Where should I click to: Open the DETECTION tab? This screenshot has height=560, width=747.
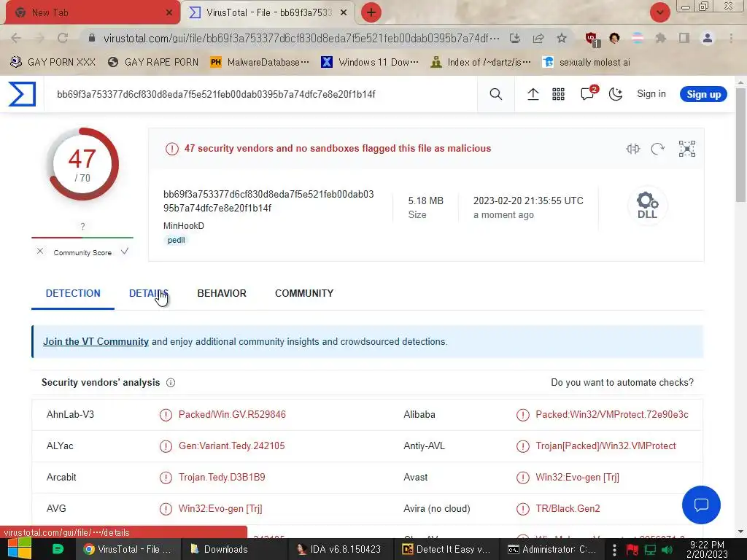tap(73, 293)
